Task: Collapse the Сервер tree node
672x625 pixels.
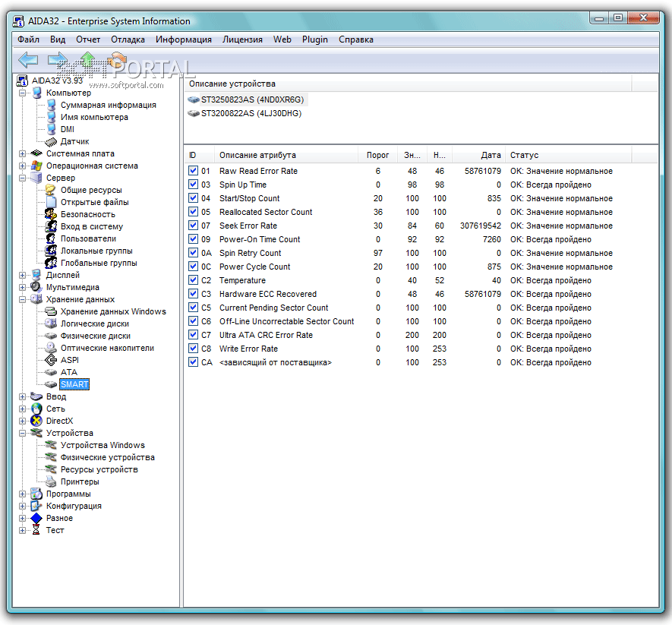Action: point(22,178)
